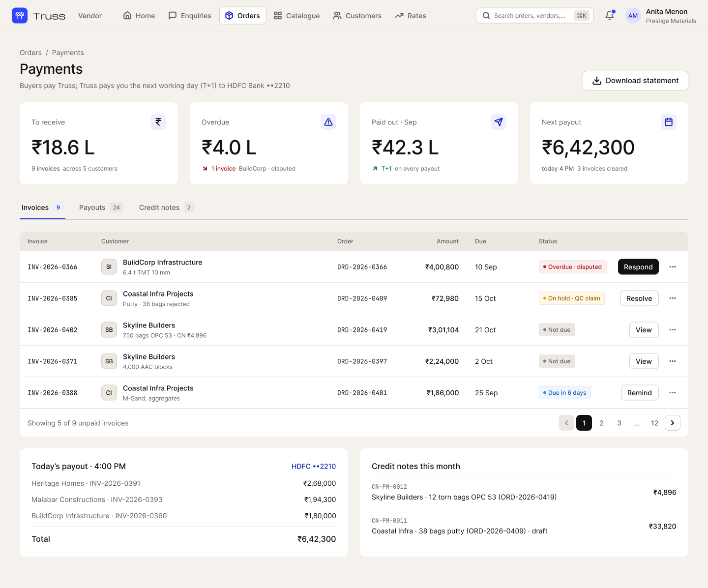708x588 pixels.
Task: Click the 1 invoice link on Overdue card
Action: [224, 169]
